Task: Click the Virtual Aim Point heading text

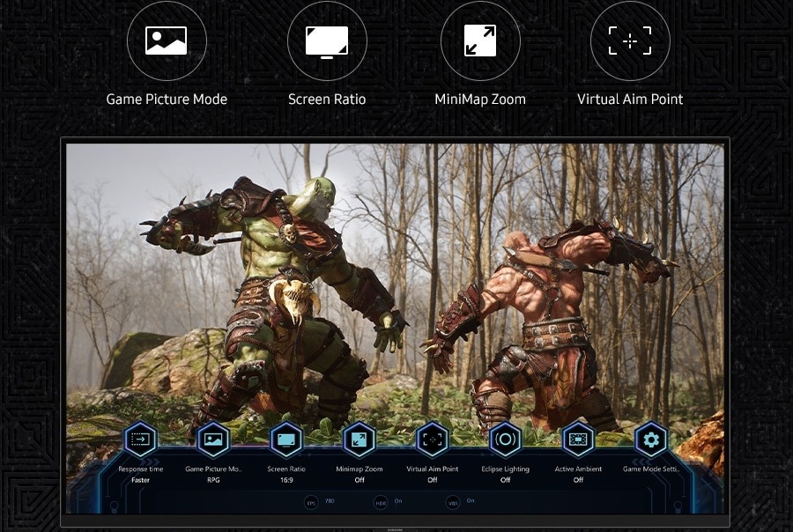Action: 630,100
